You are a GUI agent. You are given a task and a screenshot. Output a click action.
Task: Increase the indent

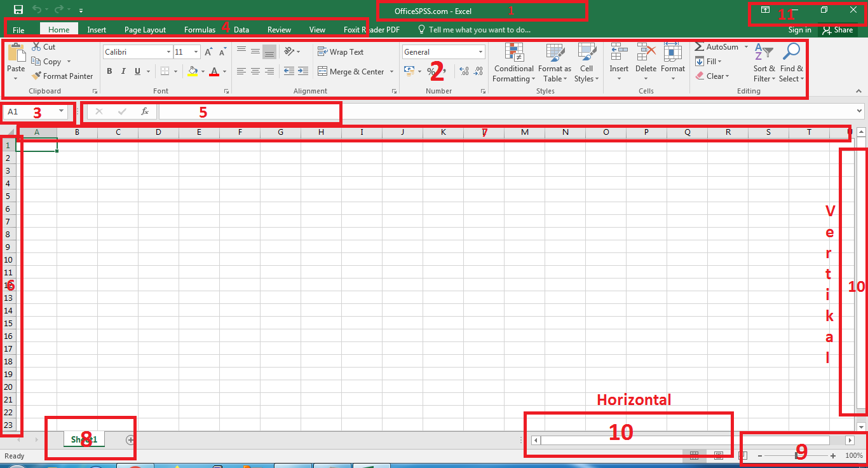[303, 71]
